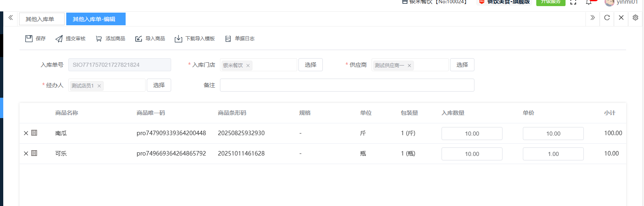Image resolution: width=644 pixels, height=206 pixels.
Task: Switch to the 其他入库单 tab
Action: (x=40, y=19)
